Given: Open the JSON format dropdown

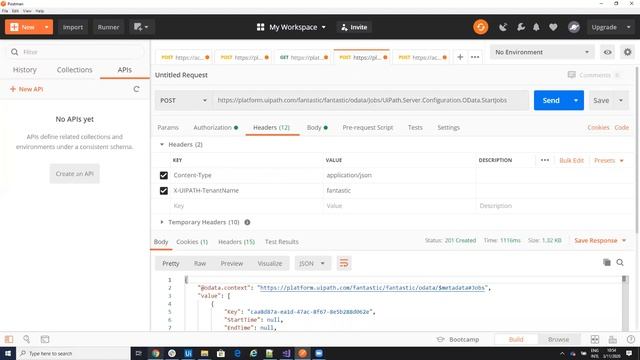Looking at the screenshot, I should [312, 263].
